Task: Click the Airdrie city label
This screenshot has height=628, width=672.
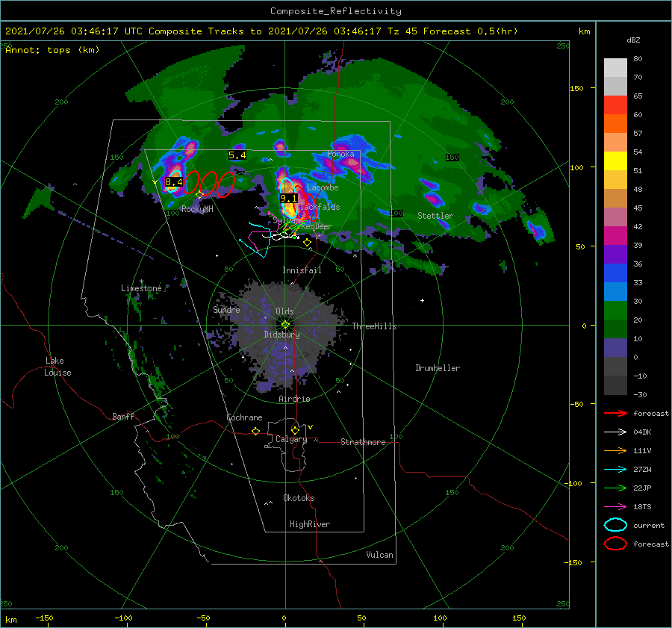Action: pyautogui.click(x=294, y=399)
